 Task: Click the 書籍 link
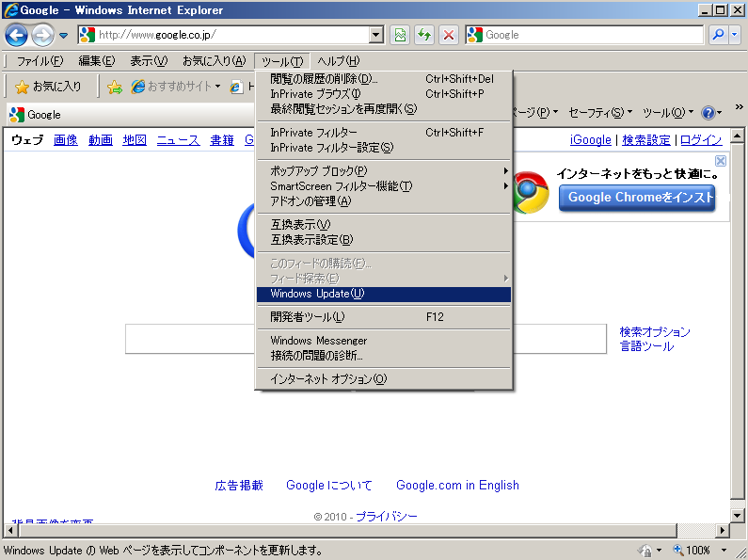(x=222, y=139)
